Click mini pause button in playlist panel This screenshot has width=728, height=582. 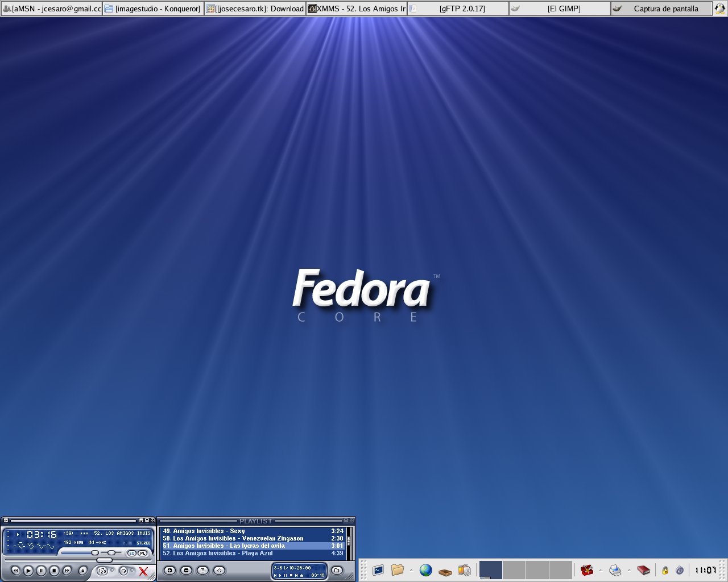[286, 576]
